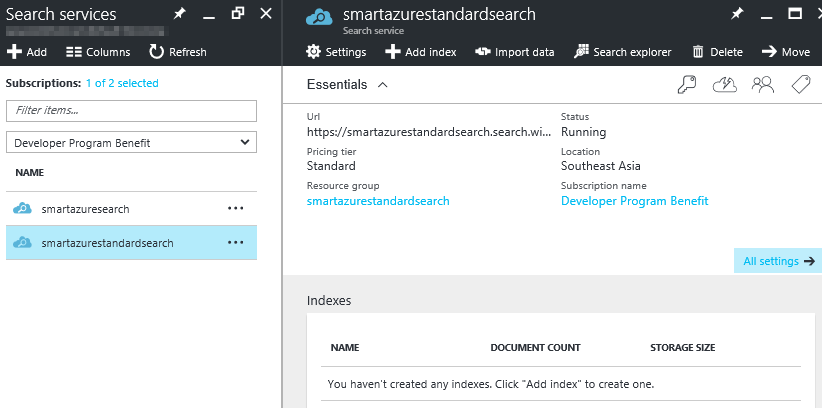Click the Southeast Asia location value
Screen dimensions: 822x408
(x=601, y=166)
